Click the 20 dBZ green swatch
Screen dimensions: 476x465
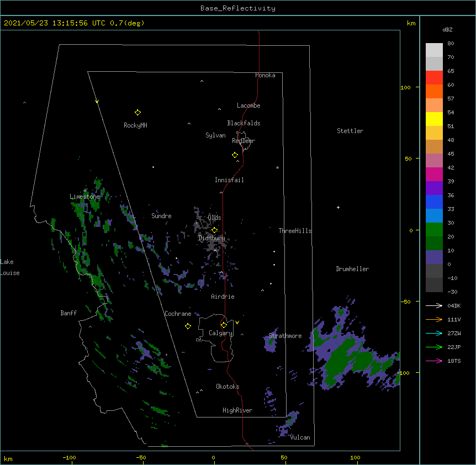tap(434, 243)
